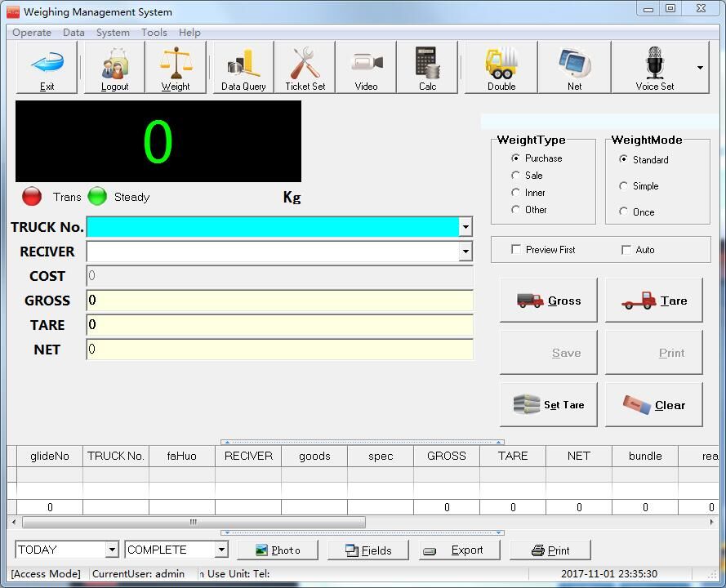Open the TODAY filter dropdown
The width and height of the screenshot is (726, 588).
point(113,550)
